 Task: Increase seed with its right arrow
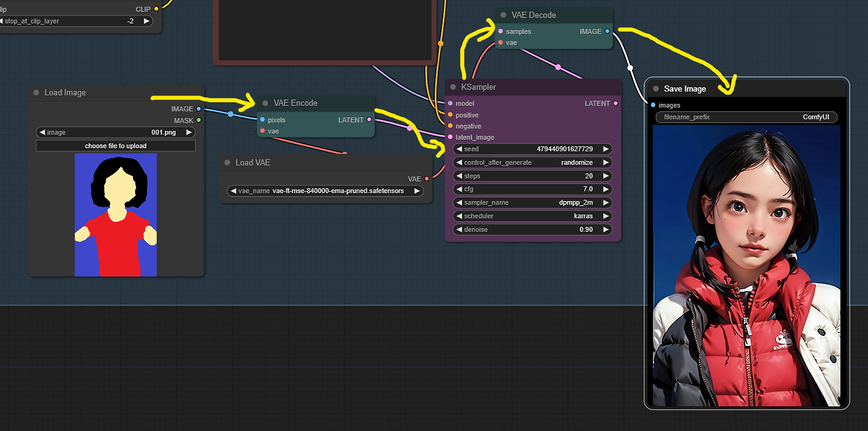tap(606, 149)
